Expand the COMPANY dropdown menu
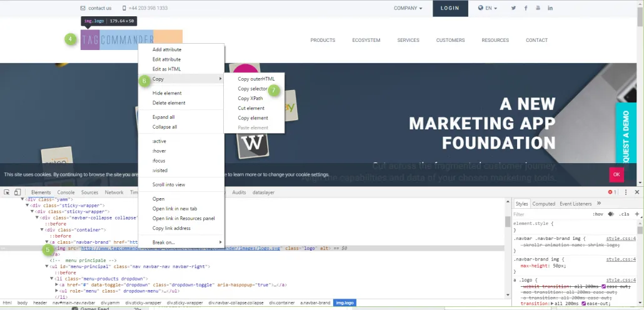The width and height of the screenshot is (644, 310). tap(408, 8)
